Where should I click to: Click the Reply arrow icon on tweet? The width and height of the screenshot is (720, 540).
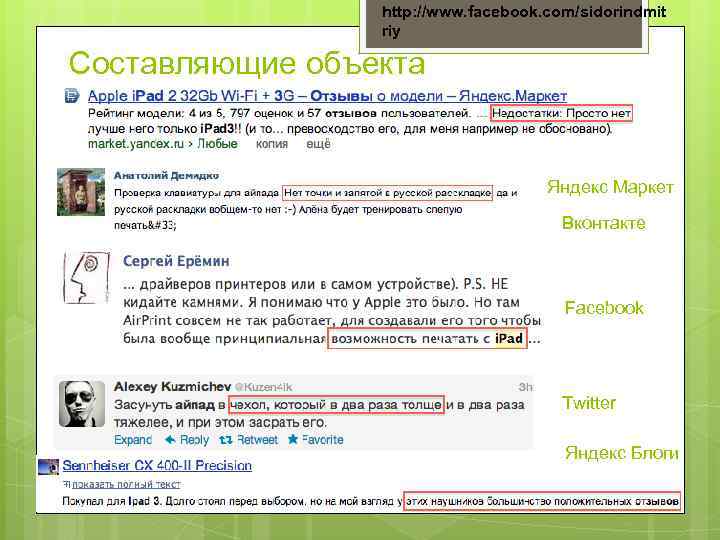coord(170,440)
